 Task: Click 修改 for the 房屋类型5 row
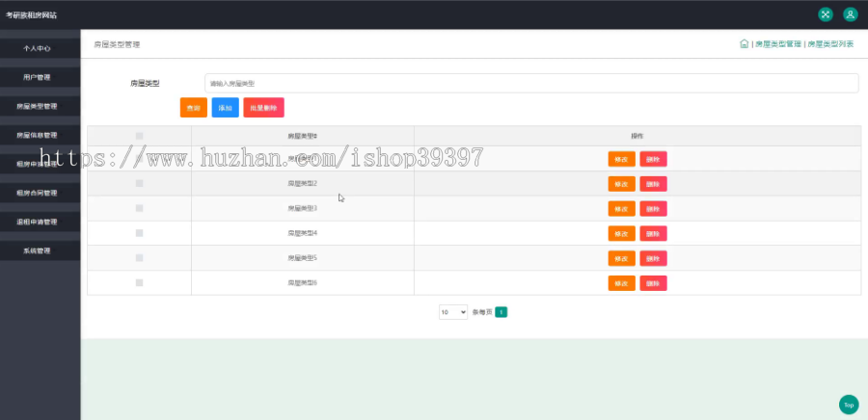click(622, 258)
